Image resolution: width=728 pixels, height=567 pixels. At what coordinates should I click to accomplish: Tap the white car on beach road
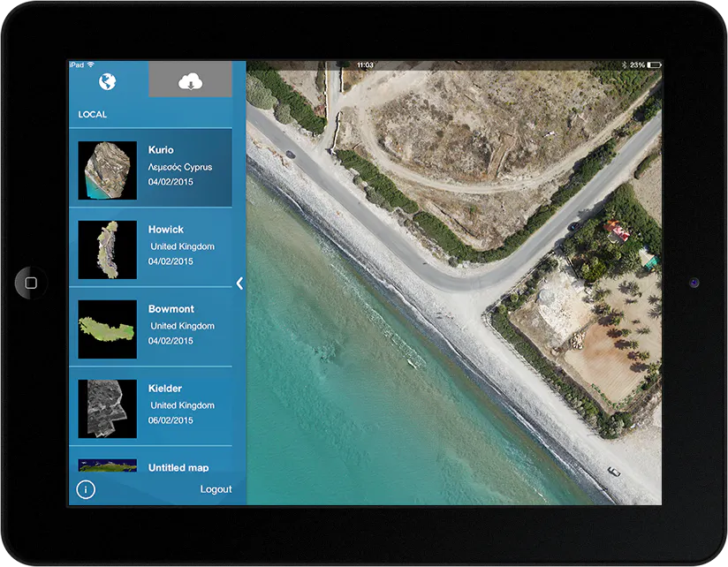(614, 472)
